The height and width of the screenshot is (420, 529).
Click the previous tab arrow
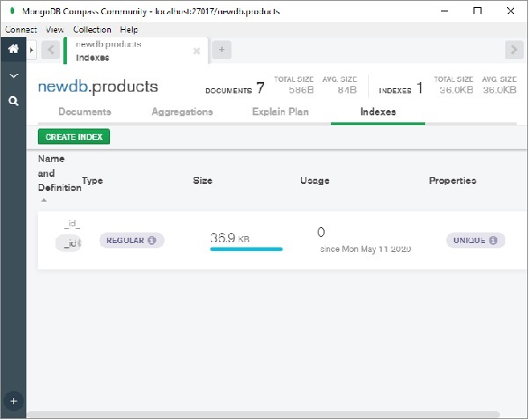pos(51,50)
